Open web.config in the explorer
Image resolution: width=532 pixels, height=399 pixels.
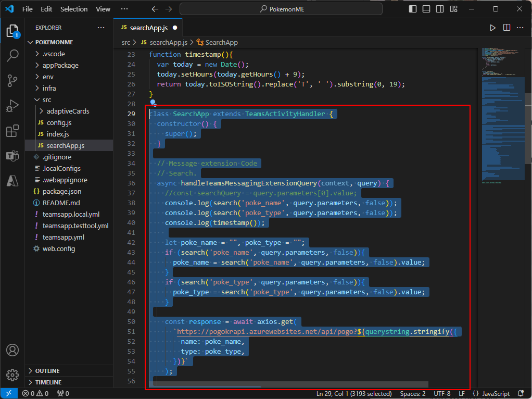pyautogui.click(x=69, y=249)
